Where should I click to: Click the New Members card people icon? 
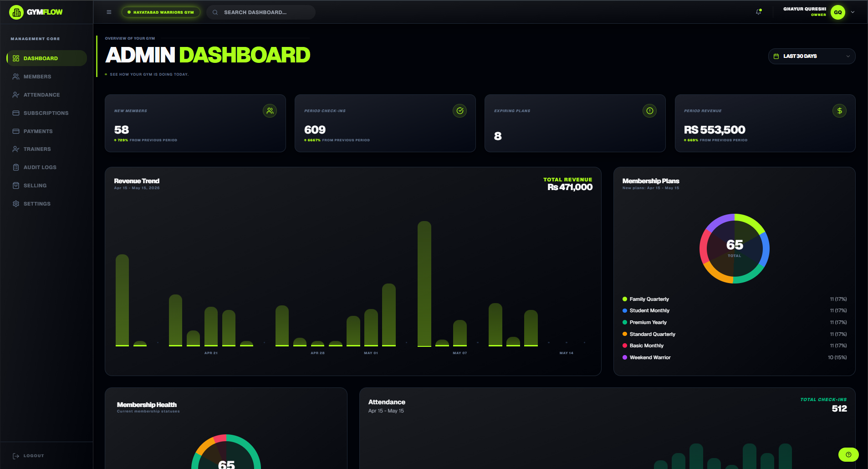coord(270,111)
